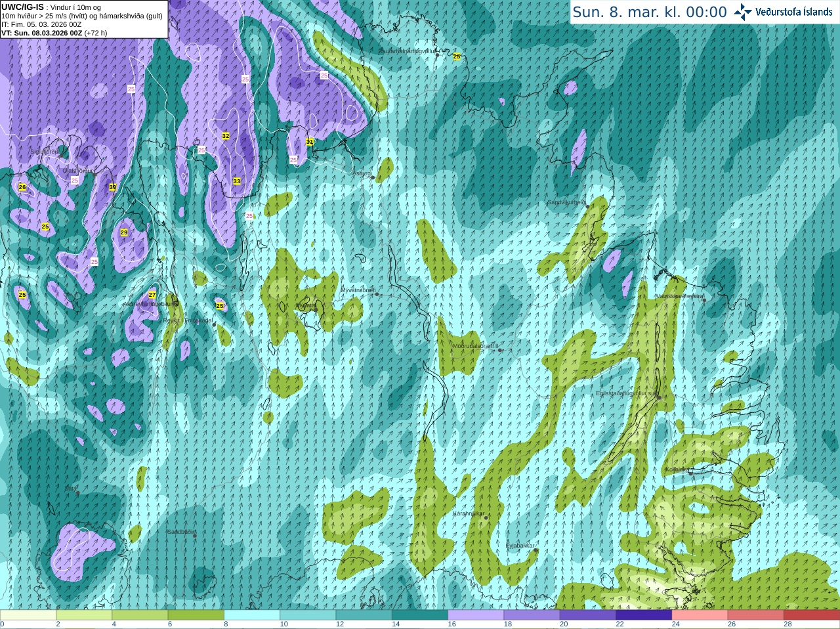Click the 20–22 m/s violet legend swatch

pos(588,615)
